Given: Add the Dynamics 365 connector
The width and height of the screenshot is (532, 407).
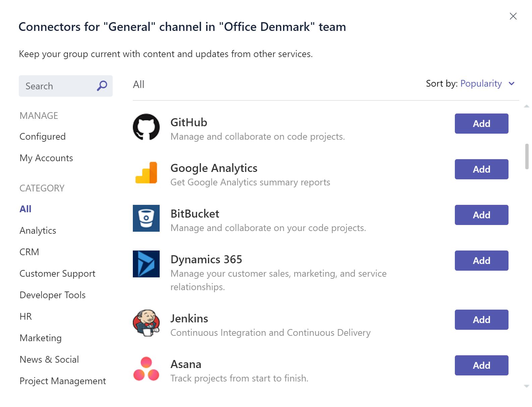Looking at the screenshot, I should pos(482,261).
